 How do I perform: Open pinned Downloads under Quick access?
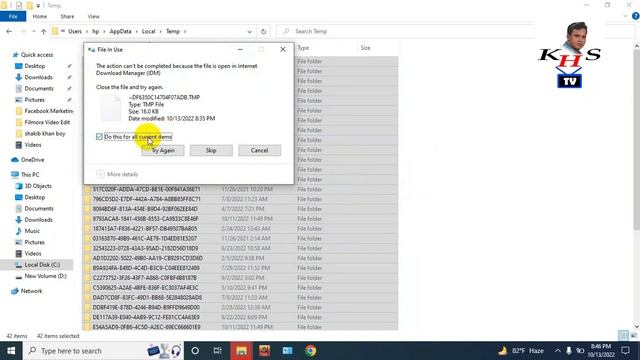click(x=38, y=77)
